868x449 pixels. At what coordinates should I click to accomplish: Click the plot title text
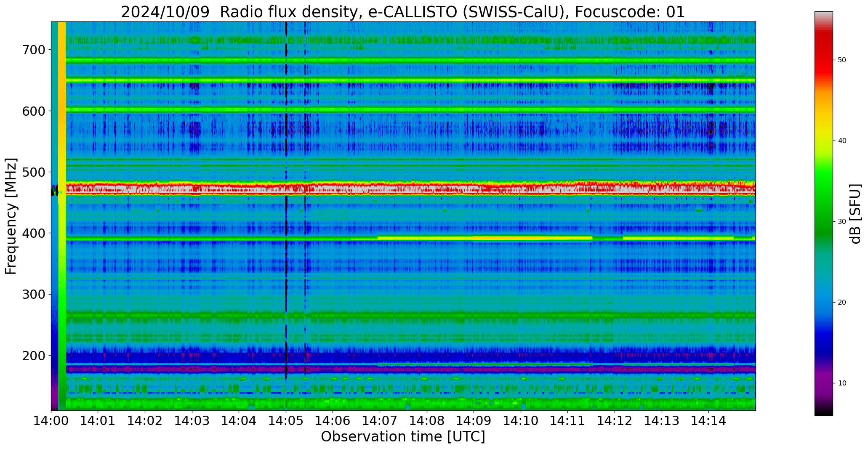[x=403, y=12]
